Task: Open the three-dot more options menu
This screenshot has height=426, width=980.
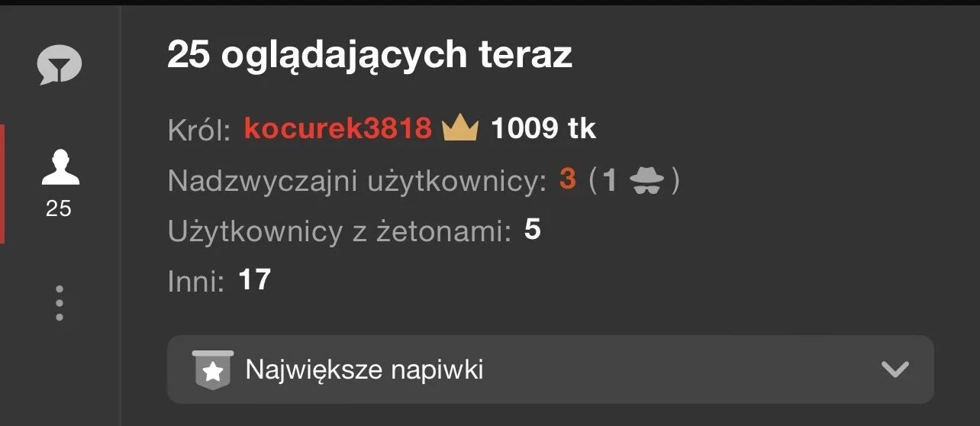Action: coord(60,303)
